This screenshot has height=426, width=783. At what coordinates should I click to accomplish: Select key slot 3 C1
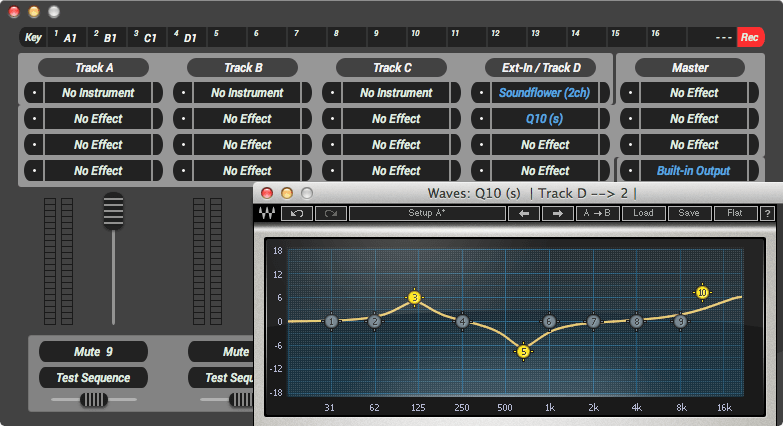(147, 37)
